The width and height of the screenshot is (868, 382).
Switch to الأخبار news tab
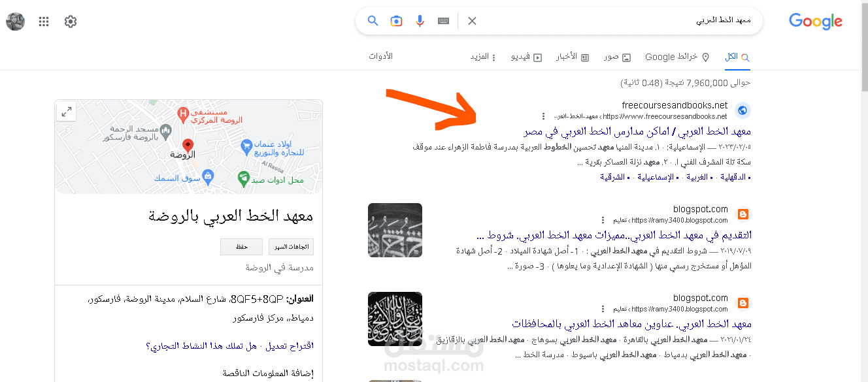coord(573,57)
